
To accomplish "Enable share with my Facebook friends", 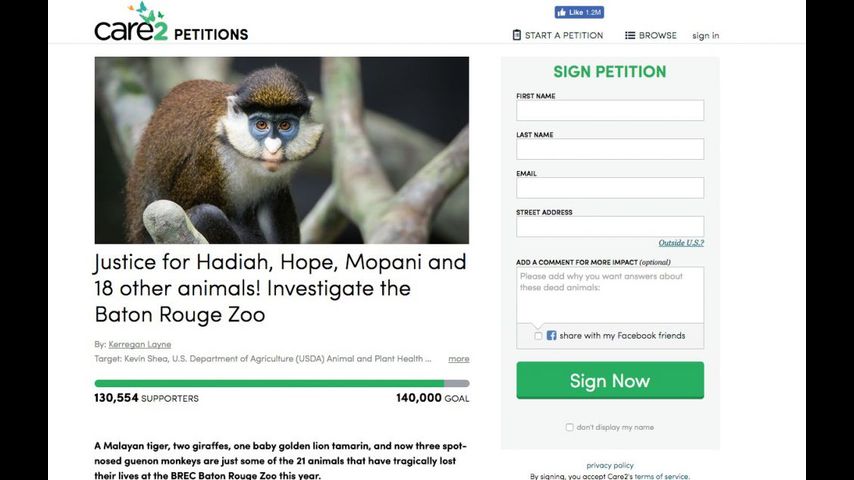I will coord(538,336).
